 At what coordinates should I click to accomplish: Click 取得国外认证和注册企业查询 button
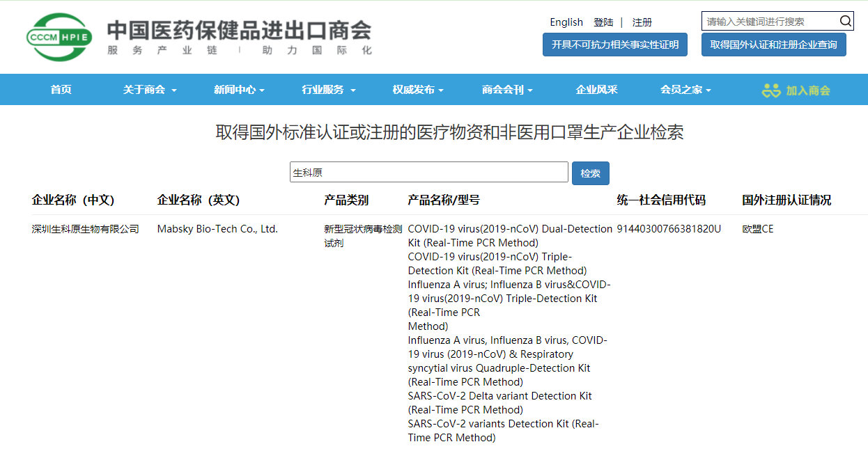point(773,45)
